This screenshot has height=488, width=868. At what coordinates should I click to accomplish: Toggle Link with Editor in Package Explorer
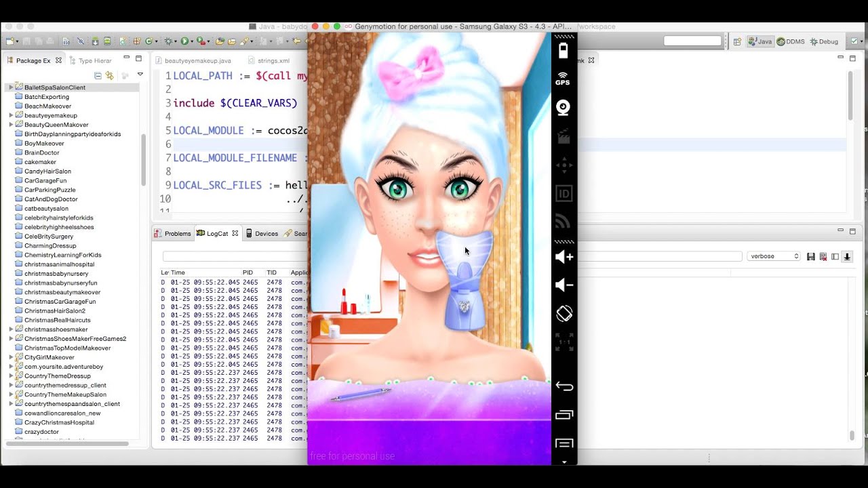point(109,75)
